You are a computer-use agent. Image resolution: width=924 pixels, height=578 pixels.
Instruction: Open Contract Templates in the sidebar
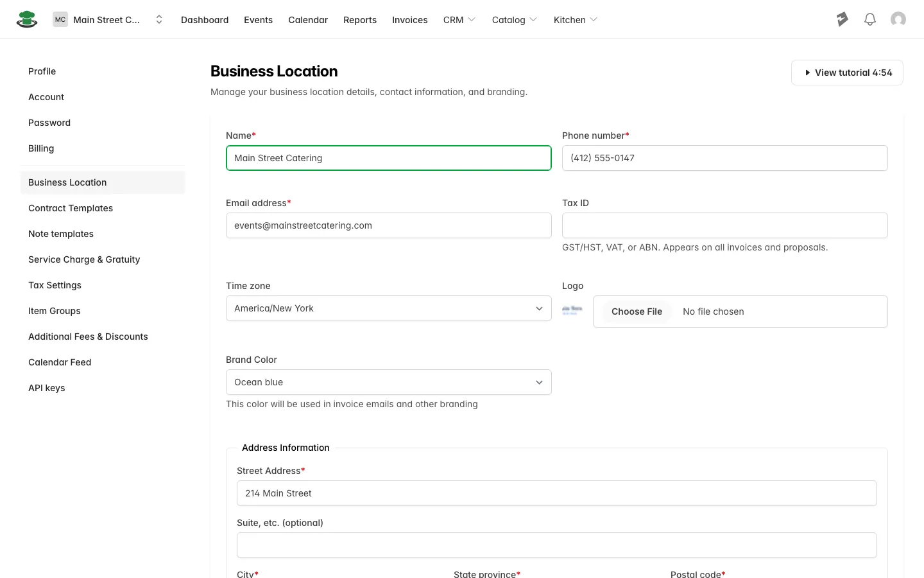pos(103,208)
